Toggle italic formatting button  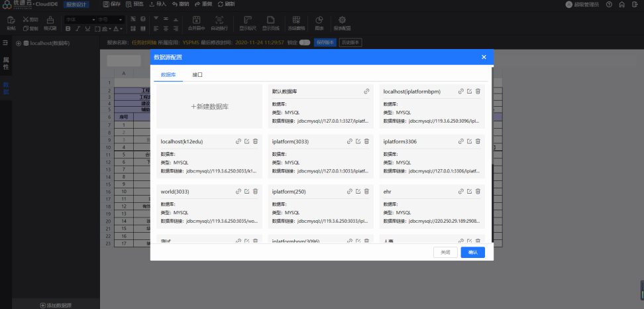pos(78,29)
